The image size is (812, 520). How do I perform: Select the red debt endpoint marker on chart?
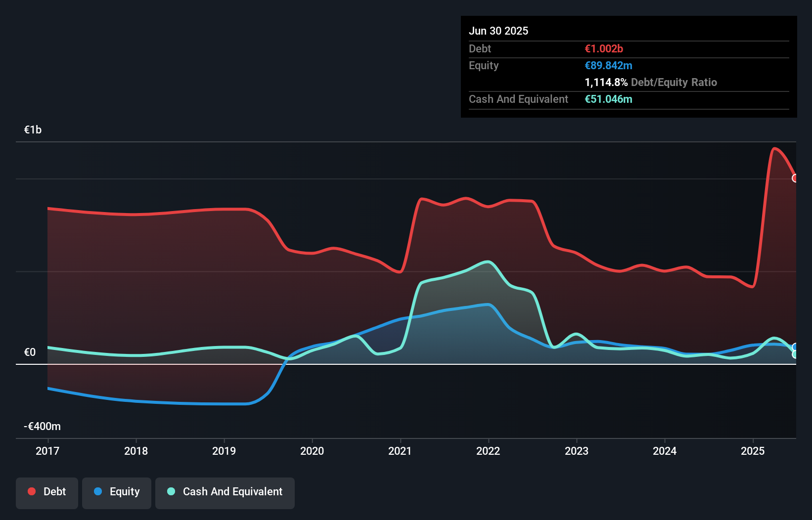[795, 178]
